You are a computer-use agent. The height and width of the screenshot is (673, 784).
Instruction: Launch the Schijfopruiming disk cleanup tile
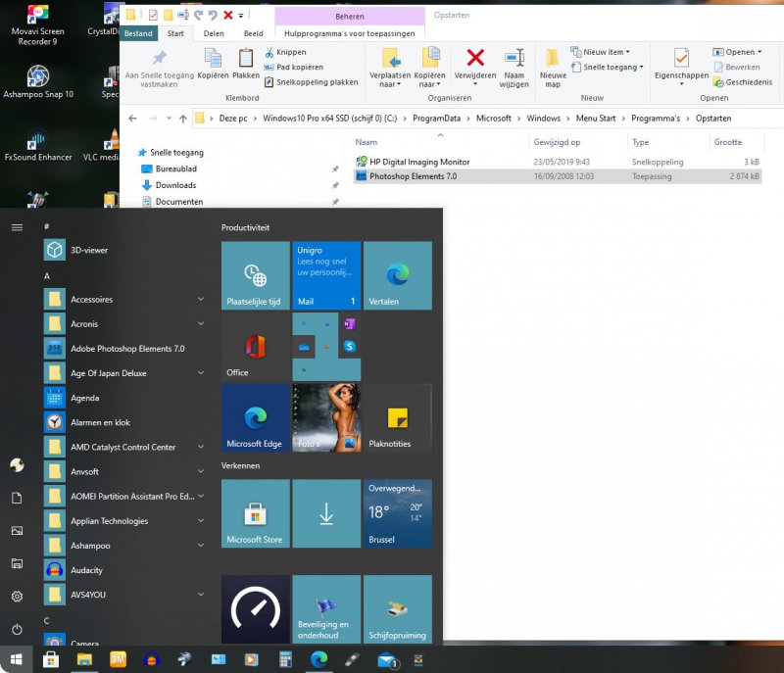(397, 608)
